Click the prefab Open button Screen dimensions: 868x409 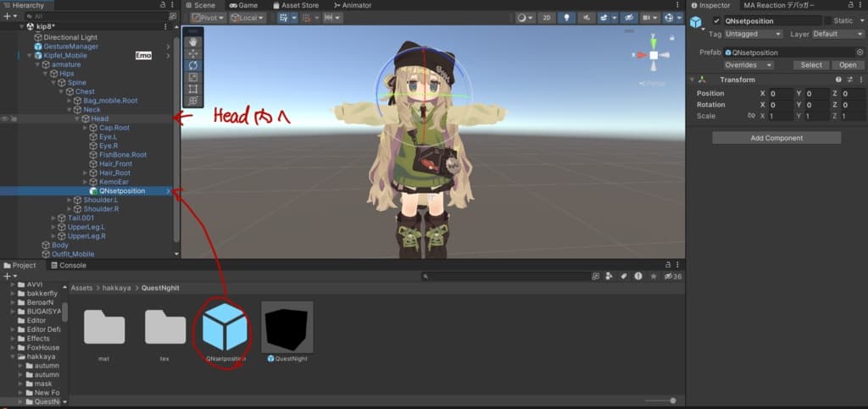[x=848, y=65]
